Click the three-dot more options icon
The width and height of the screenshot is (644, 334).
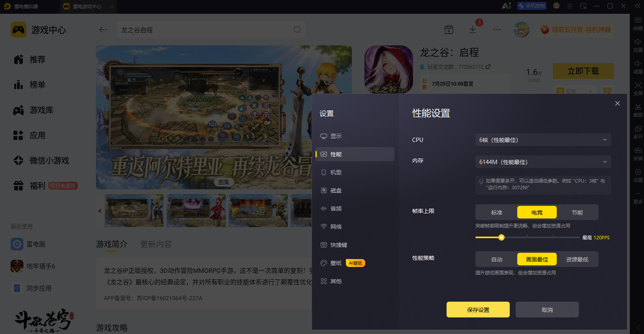point(497,30)
